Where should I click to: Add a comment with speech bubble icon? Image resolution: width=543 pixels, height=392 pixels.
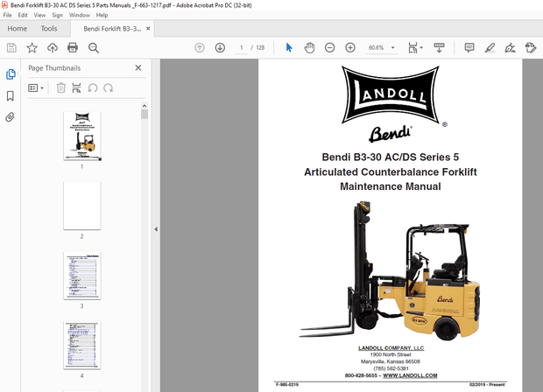tap(469, 48)
